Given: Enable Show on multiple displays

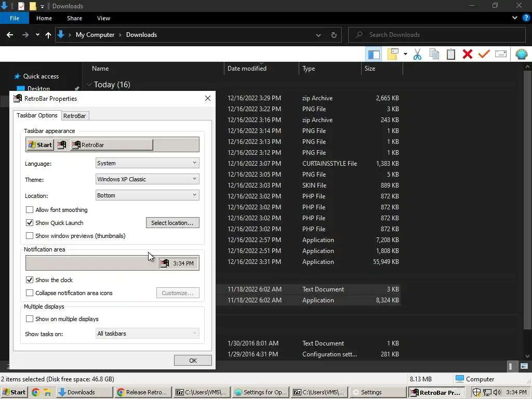Looking at the screenshot, I should click(30, 319).
